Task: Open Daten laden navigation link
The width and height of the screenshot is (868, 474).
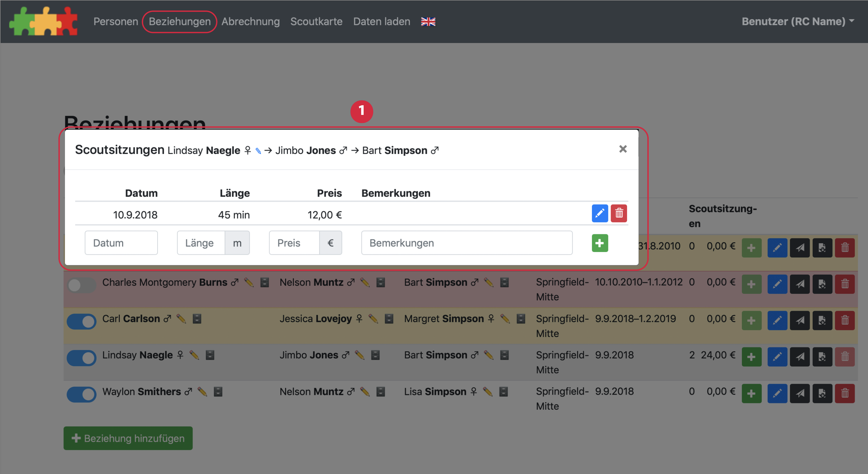Action: 381,22
